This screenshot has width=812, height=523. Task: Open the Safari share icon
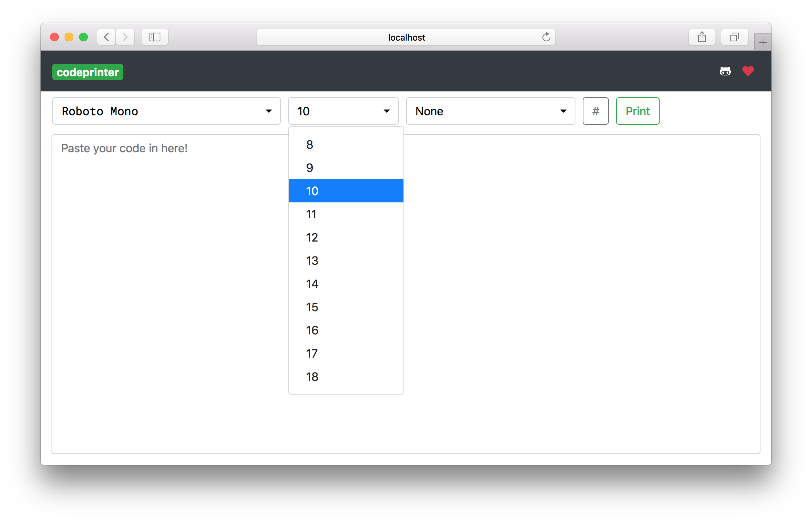click(702, 37)
